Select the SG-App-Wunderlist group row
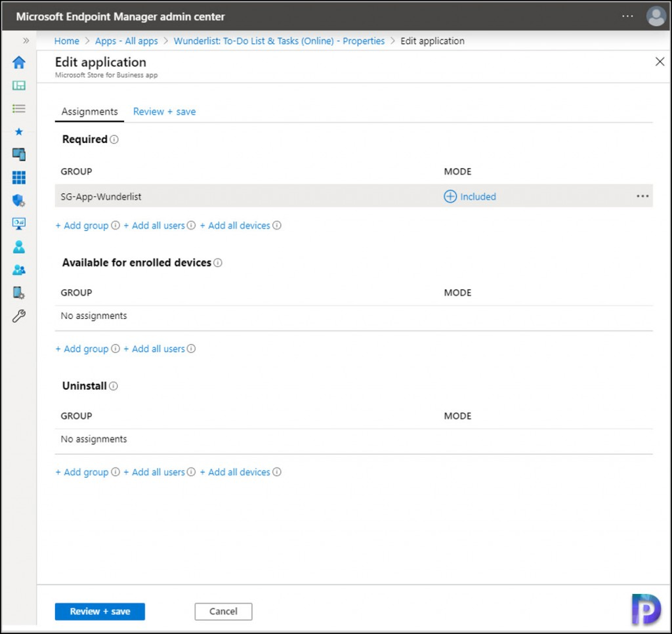 354,196
